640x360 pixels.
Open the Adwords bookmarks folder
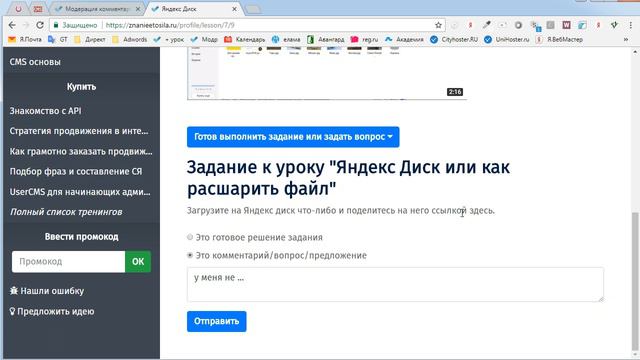coord(129,40)
